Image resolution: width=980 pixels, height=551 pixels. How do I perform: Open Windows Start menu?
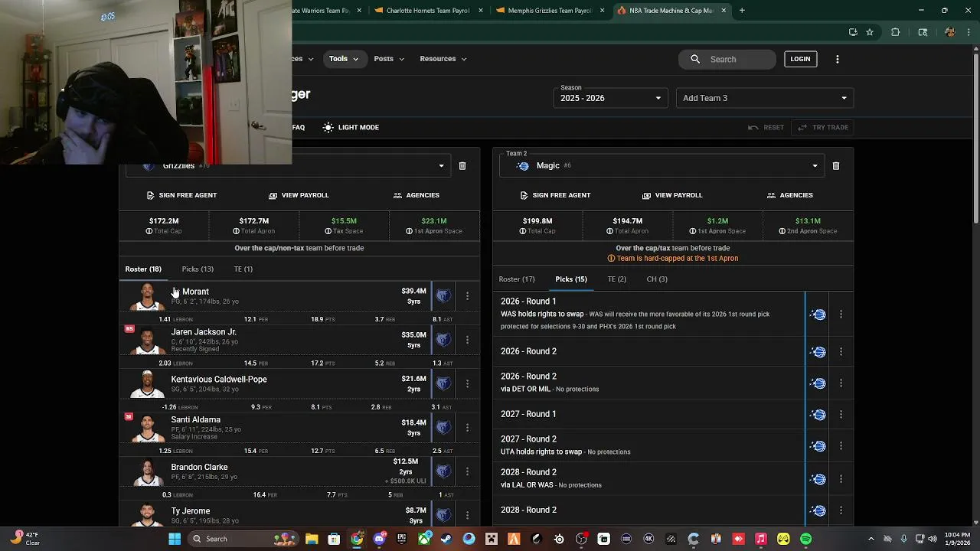point(175,539)
